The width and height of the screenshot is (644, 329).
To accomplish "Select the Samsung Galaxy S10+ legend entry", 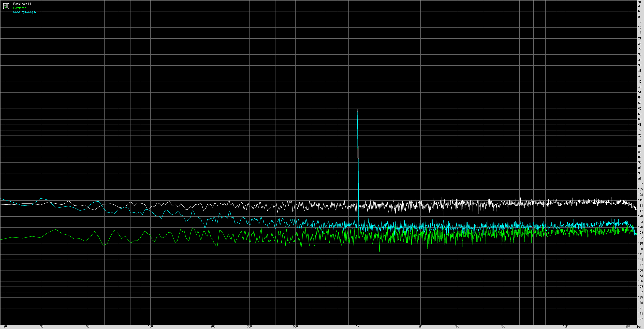I will [27, 12].
